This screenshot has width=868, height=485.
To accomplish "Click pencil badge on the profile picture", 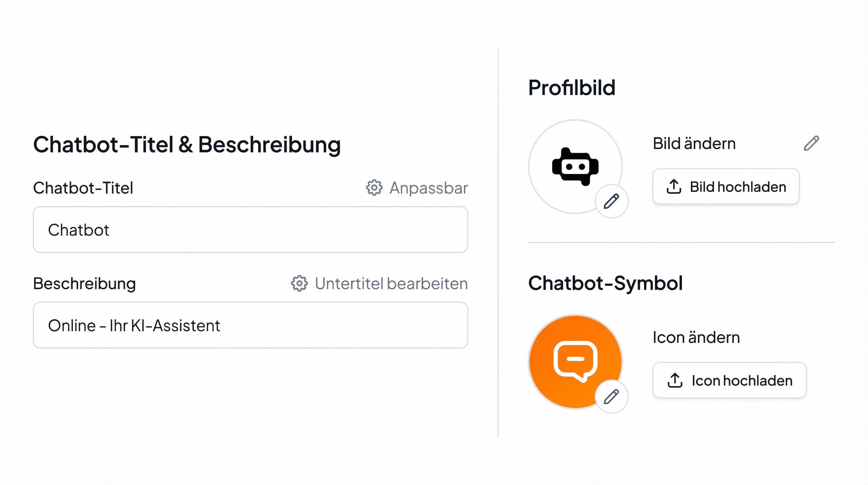I will tap(611, 201).
